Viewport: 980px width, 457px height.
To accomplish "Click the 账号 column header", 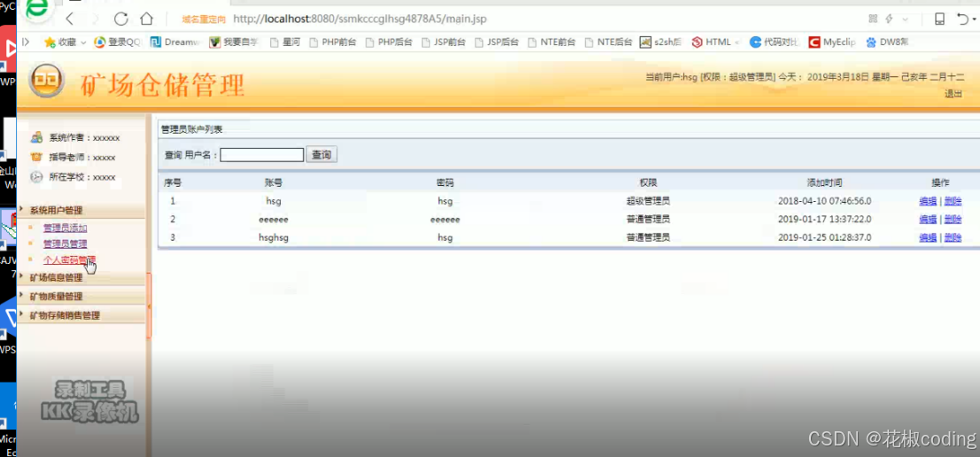I will click(274, 183).
